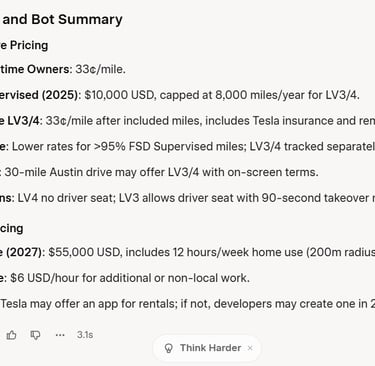Toggle the Think Harder mode label

click(210, 348)
